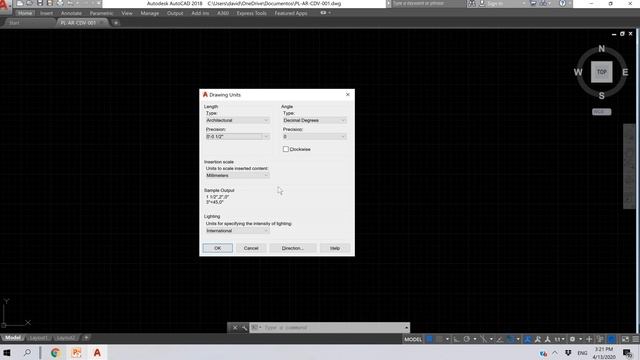
Task: Click Help button in Drawing Units dialog
Action: 335,248
